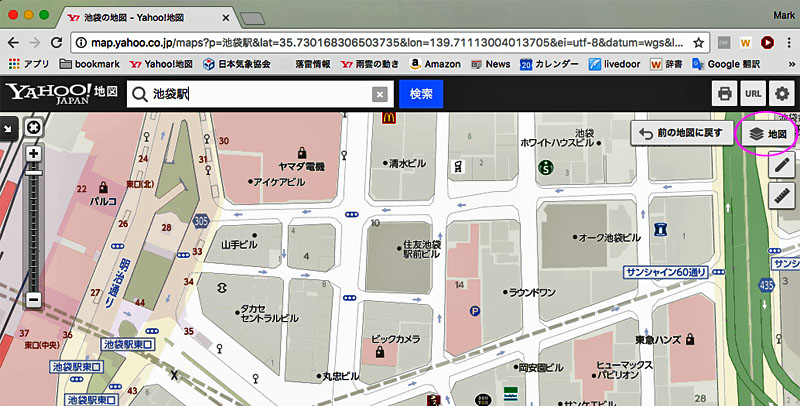Open the カレンダー bookmark
This screenshot has height=406, width=800.
[x=549, y=64]
